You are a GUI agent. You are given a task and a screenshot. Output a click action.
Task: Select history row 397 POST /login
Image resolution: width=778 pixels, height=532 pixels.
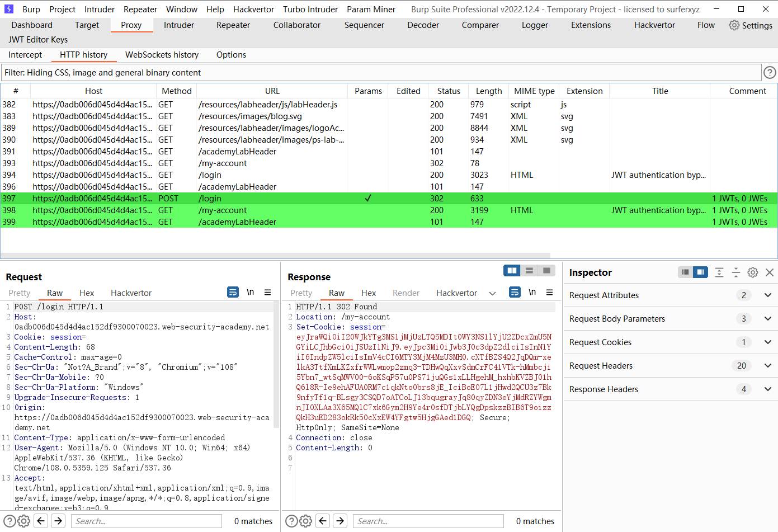(x=389, y=199)
